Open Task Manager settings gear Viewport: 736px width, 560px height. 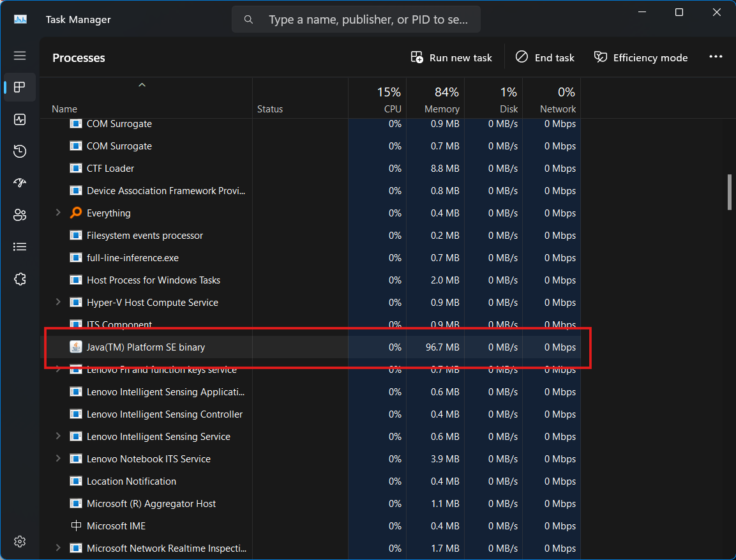tap(20, 541)
